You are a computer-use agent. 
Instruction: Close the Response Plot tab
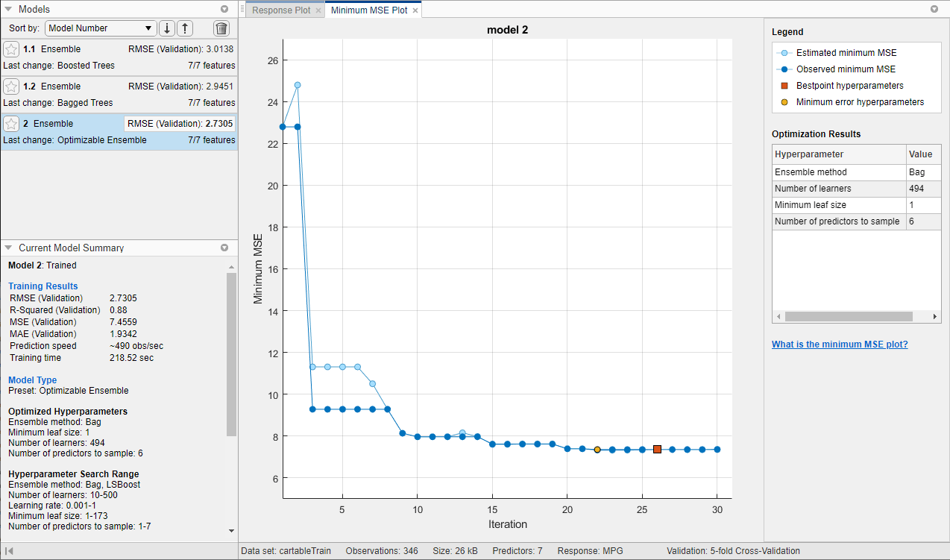pyautogui.click(x=317, y=11)
